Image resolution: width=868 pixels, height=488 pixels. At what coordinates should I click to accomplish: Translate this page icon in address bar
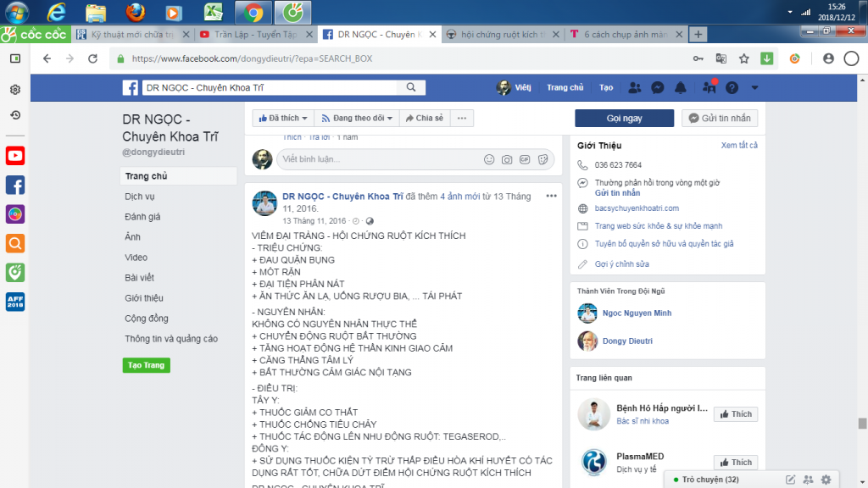tap(721, 58)
